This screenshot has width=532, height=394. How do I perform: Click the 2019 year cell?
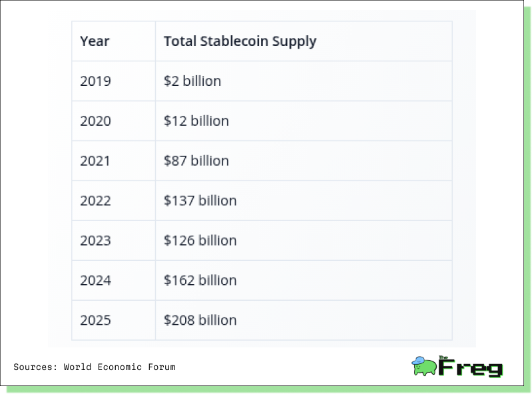click(x=113, y=81)
